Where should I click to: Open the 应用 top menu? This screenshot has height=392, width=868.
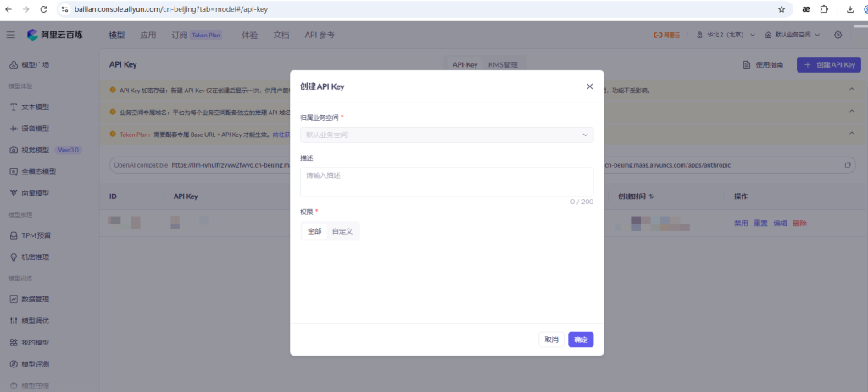pos(147,35)
